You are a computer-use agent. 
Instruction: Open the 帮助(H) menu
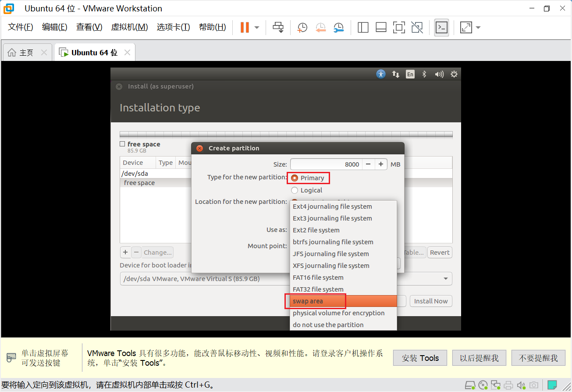213,27
